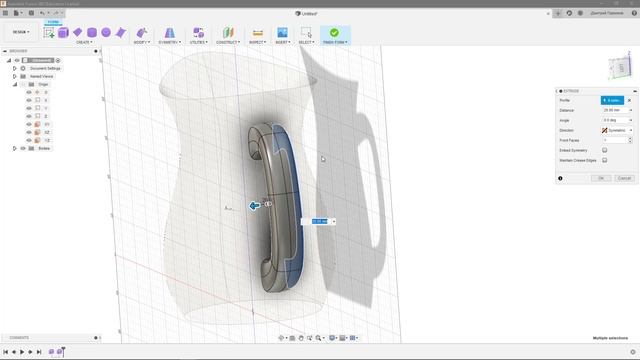Image resolution: width=640 pixels, height=360 pixels.
Task: Open the dropdown beside viewport distance input
Action: point(334,221)
